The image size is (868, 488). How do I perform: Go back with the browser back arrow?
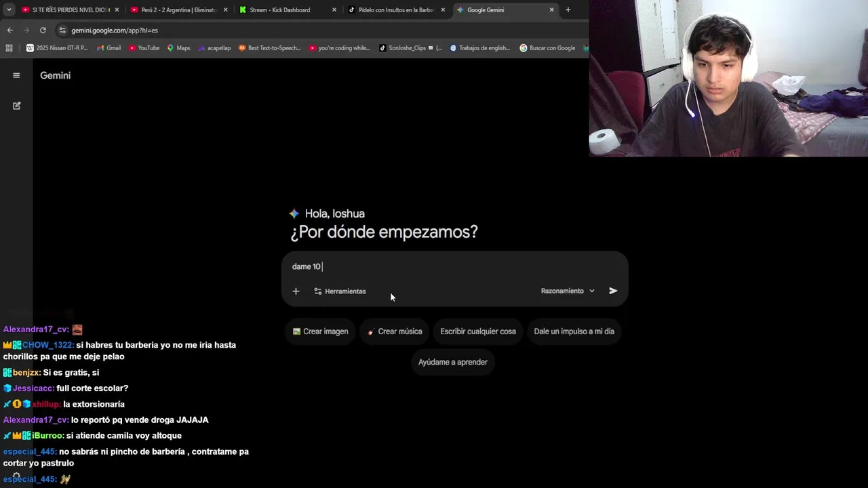tap(9, 30)
